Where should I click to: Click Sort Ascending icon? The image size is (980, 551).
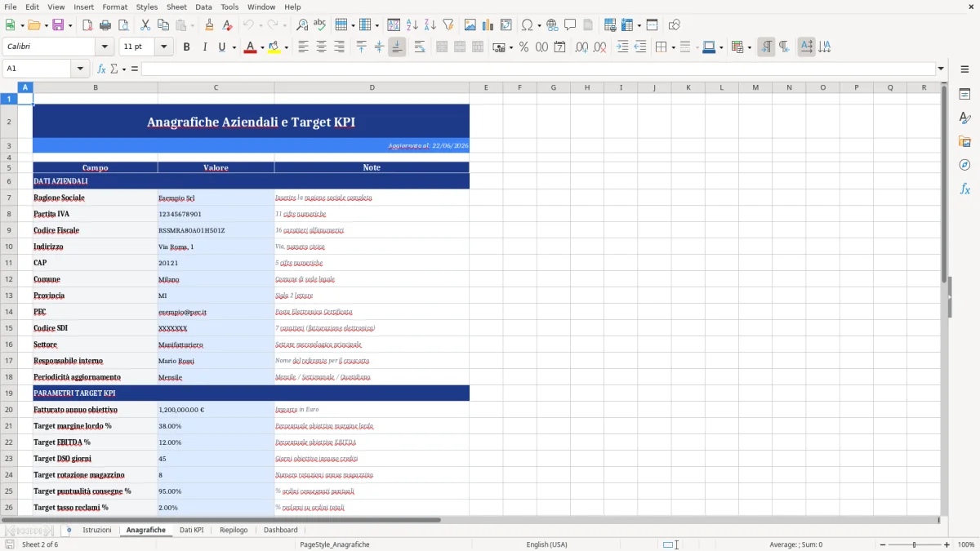coord(412,25)
